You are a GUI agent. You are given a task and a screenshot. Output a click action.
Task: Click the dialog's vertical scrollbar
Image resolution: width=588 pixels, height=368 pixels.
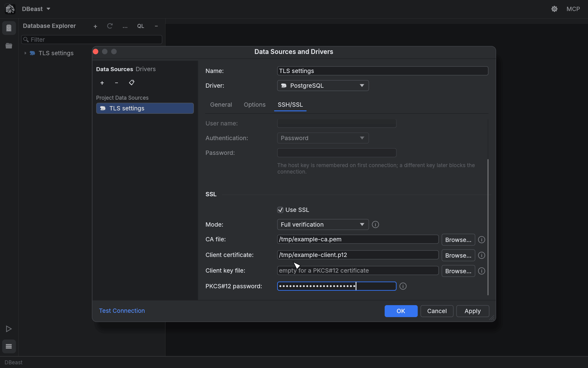tap(488, 227)
